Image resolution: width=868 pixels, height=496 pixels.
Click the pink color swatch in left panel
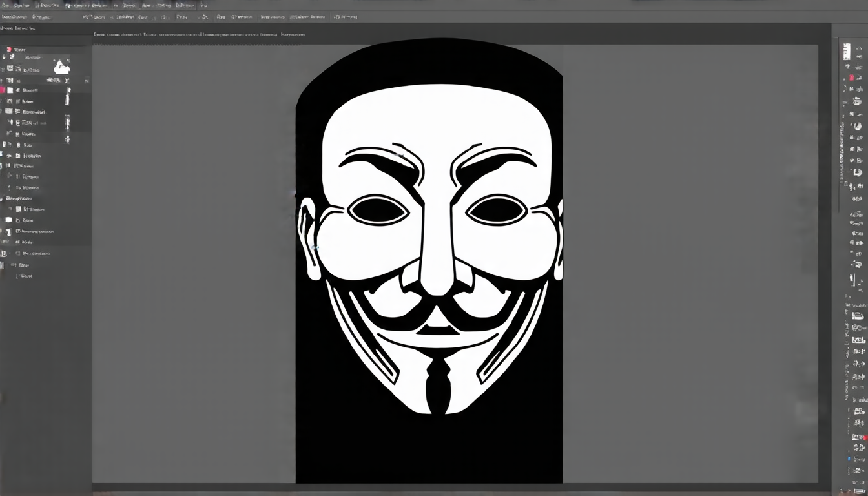[2, 90]
